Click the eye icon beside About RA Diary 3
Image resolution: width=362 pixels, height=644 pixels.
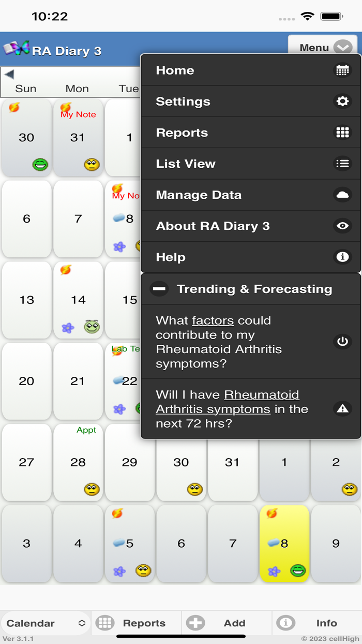click(342, 226)
